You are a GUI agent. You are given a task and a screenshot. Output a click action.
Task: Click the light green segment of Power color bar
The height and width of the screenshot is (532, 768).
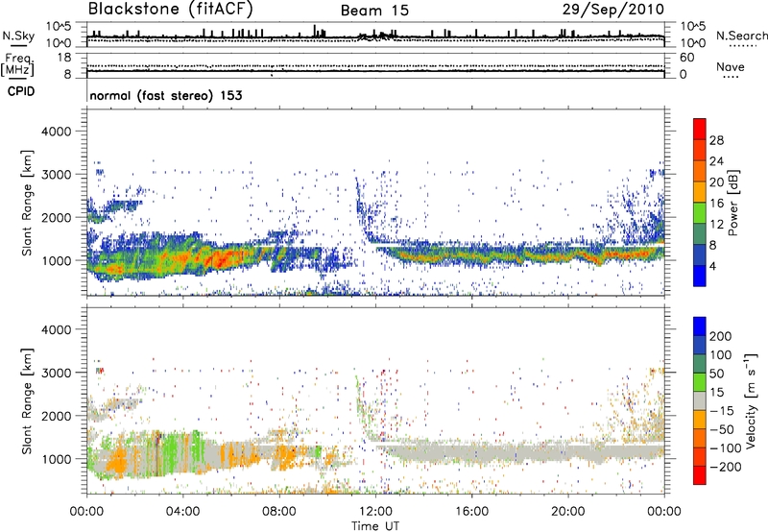(700, 212)
